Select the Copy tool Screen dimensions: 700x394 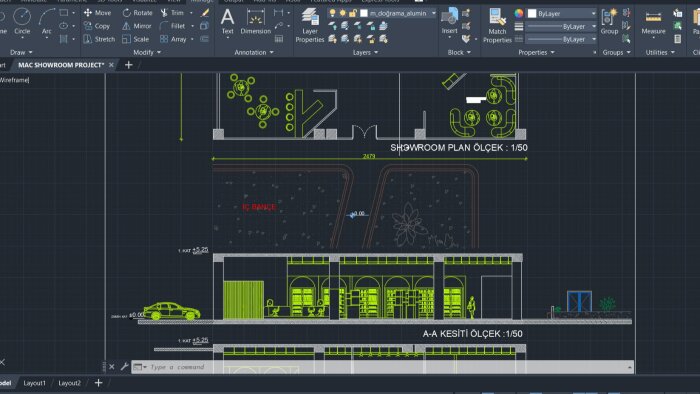97,26
